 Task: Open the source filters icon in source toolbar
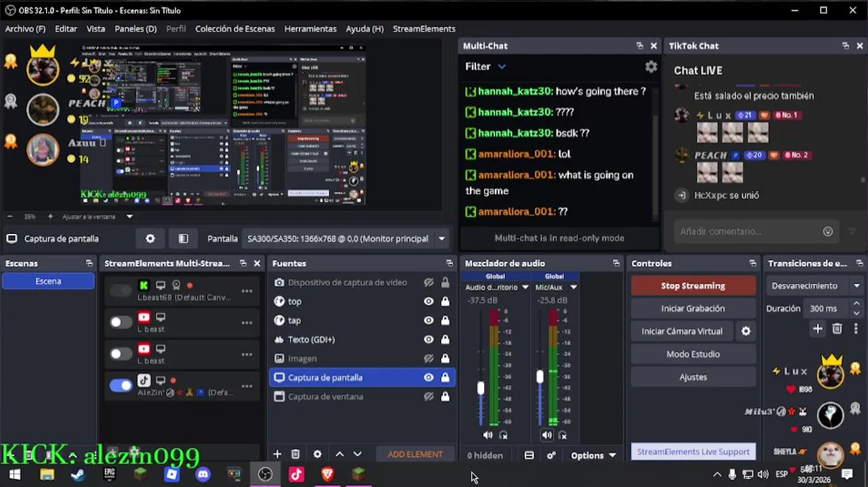point(183,239)
